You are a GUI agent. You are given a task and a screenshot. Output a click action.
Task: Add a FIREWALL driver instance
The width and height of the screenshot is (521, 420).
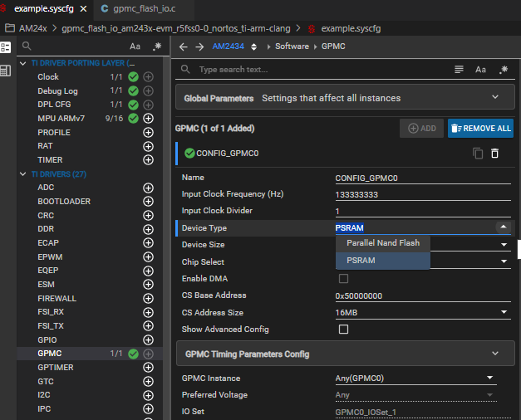[148, 299]
